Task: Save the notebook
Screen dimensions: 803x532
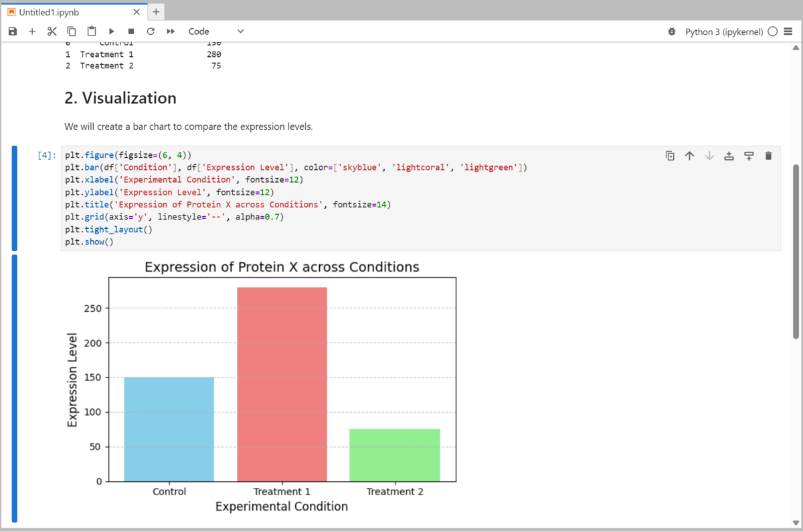Action: (12, 31)
